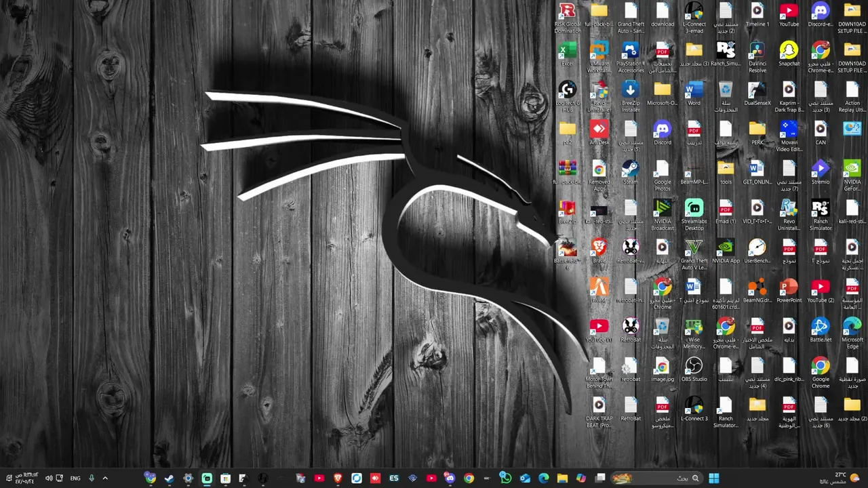Open Logitech G HUB shortcut
868x488 pixels.
568,97
